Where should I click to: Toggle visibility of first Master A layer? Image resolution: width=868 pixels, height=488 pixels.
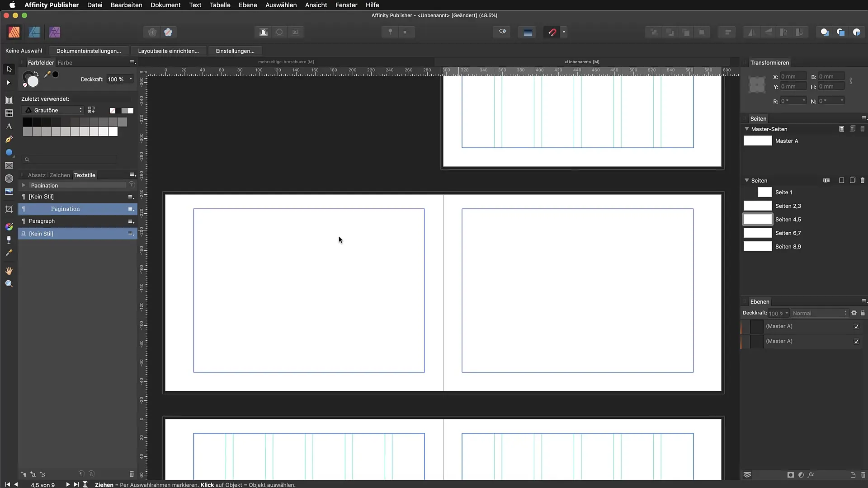click(x=856, y=326)
